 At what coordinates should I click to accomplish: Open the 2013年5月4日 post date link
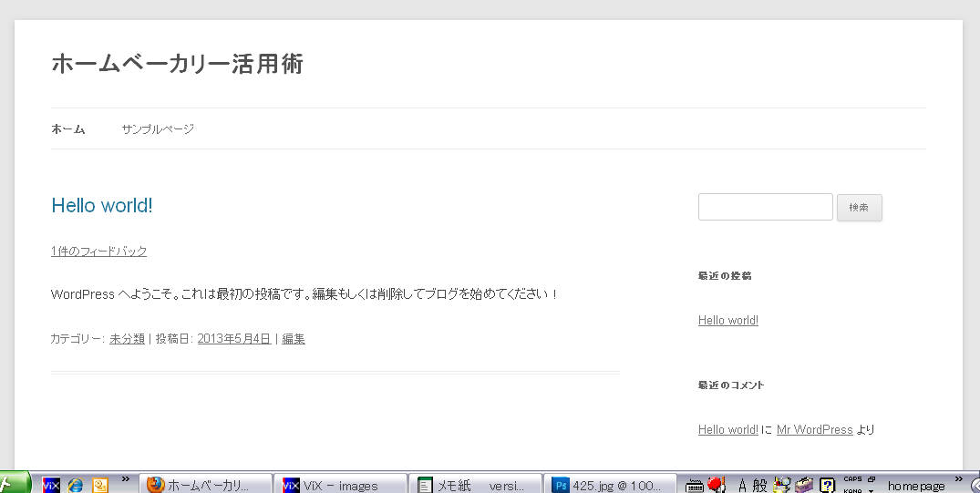click(234, 339)
